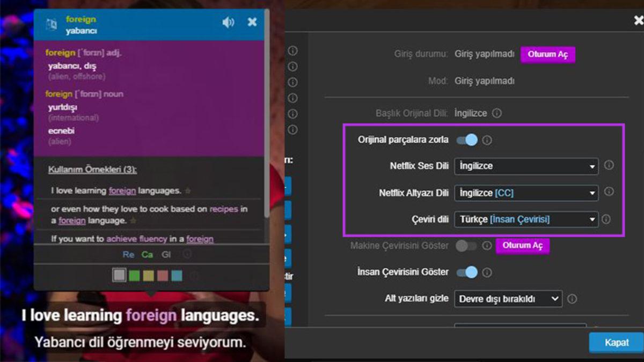Image resolution: width=644 pixels, height=362 pixels.
Task: Click info icon beside İnsan Çevirisini Göster
Action: coord(487,272)
